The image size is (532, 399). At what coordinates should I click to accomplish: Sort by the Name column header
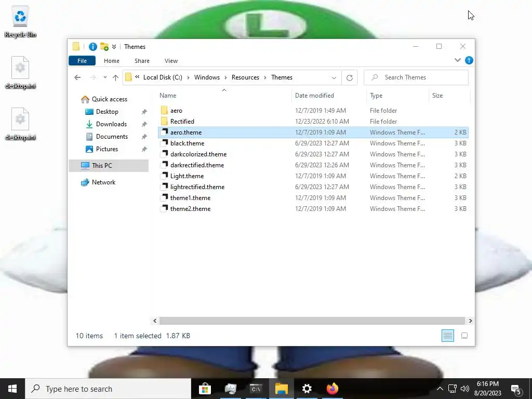coord(224,96)
